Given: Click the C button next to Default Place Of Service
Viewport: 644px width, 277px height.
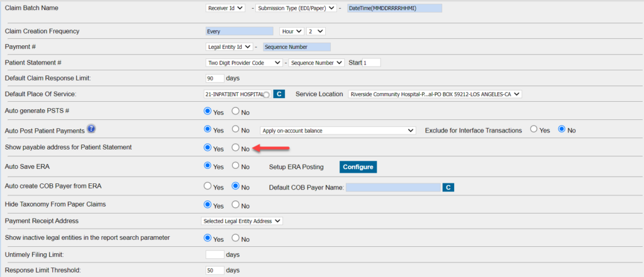Looking at the screenshot, I should [280, 94].
